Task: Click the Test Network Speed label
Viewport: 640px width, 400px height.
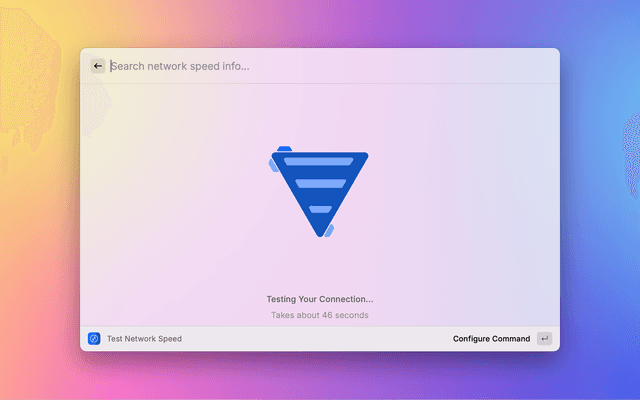Action: click(x=144, y=339)
